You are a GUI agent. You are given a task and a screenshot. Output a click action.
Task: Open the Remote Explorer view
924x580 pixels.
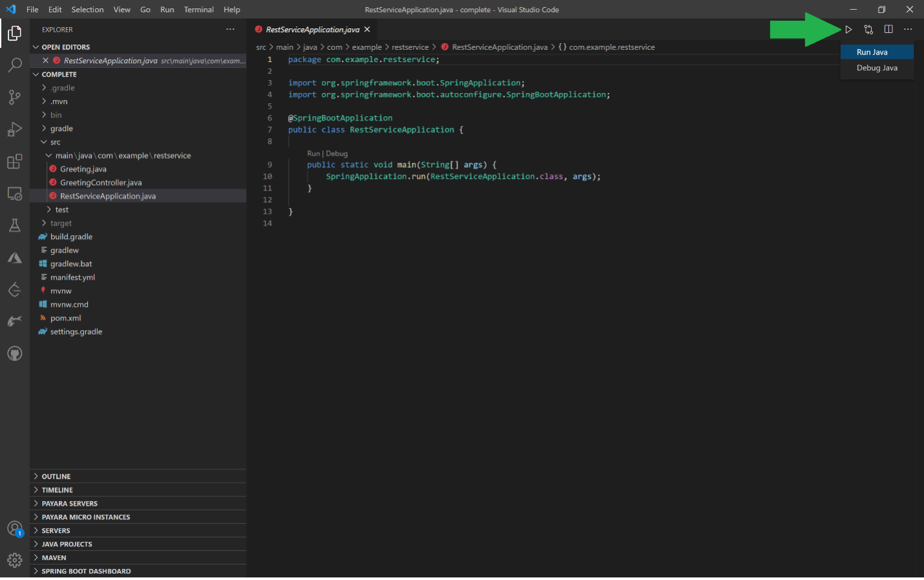(x=14, y=193)
